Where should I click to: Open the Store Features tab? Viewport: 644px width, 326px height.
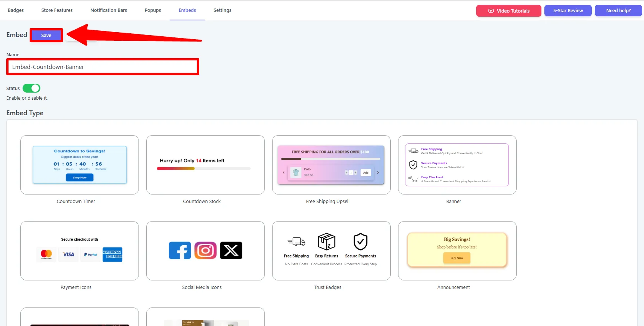click(x=57, y=10)
